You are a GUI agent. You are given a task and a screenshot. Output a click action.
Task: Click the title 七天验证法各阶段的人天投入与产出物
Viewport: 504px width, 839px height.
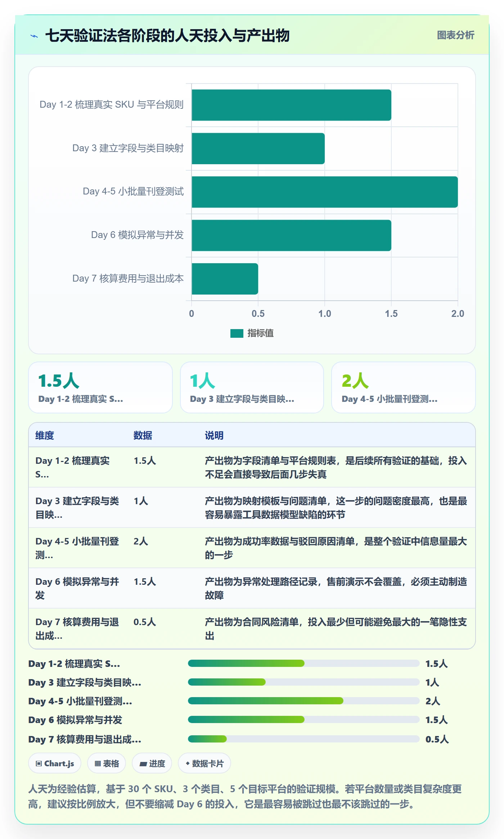tap(167, 36)
